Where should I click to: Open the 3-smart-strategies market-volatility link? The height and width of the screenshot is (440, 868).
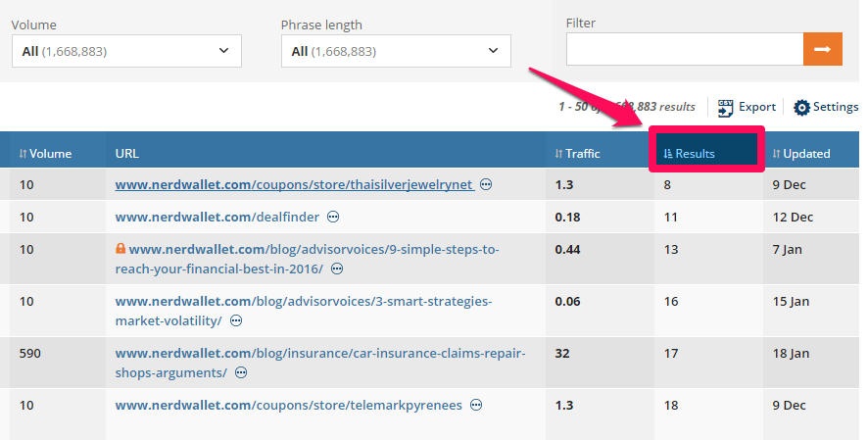pos(304,311)
